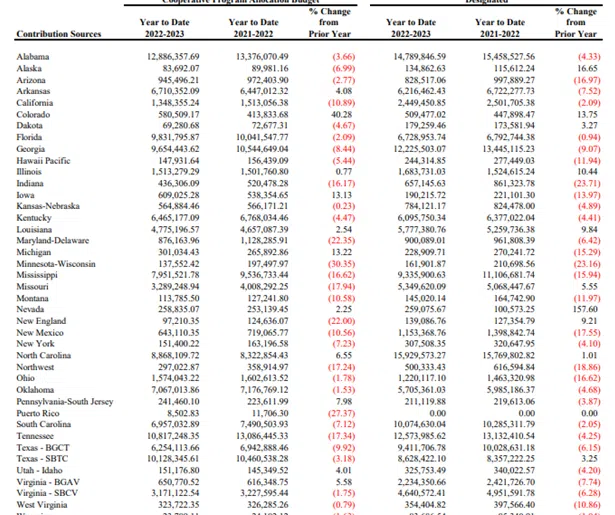The height and width of the screenshot is (515, 615).
Task: Click North Carolina's 15,929,573.27 designated amount
Action: [420, 356]
